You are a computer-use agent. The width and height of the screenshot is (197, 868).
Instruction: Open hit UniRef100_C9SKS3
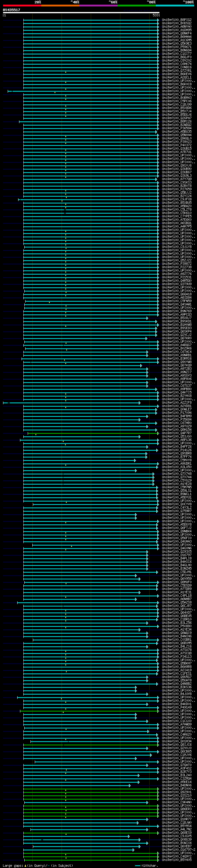[176, 182]
